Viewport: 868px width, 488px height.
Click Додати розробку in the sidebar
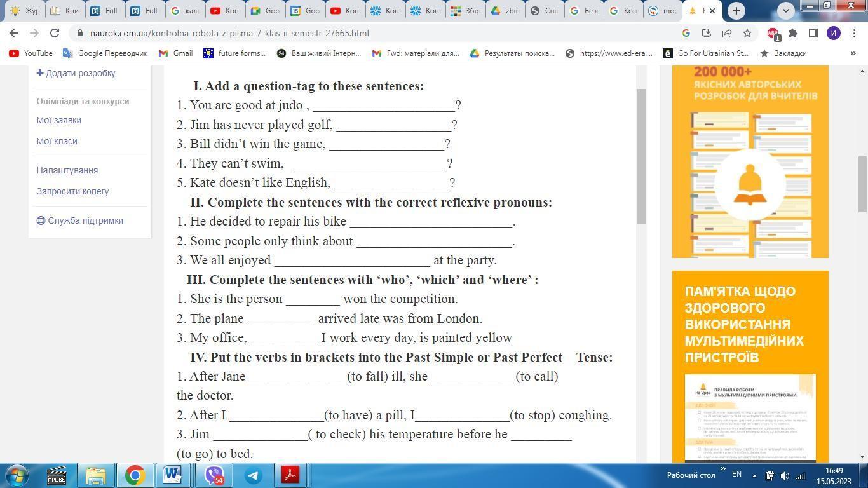76,73
